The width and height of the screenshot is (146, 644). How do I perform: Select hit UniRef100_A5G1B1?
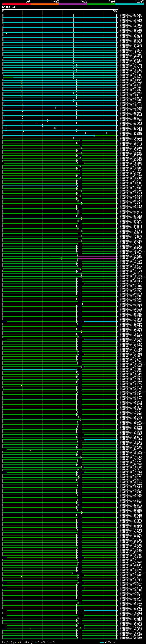coord(131,163)
